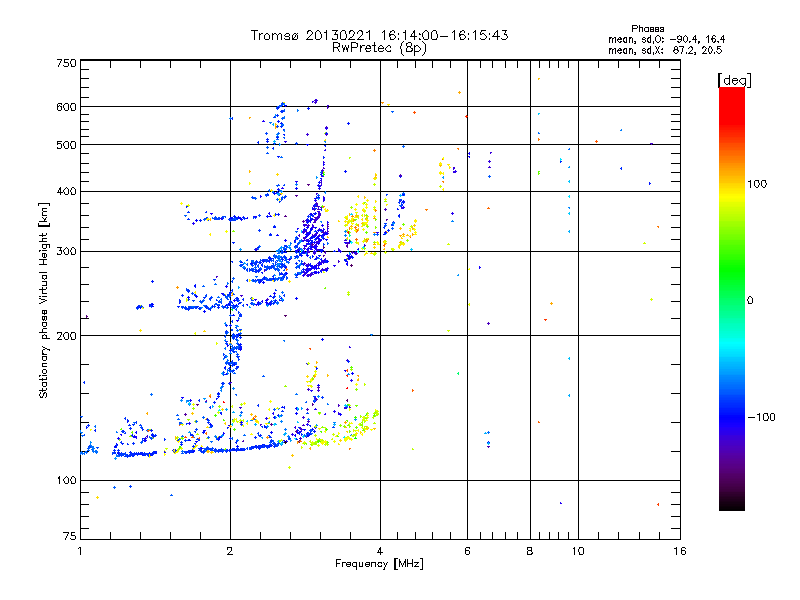
Task: Click the x-axis tick label "1"
Action: pos(80,551)
